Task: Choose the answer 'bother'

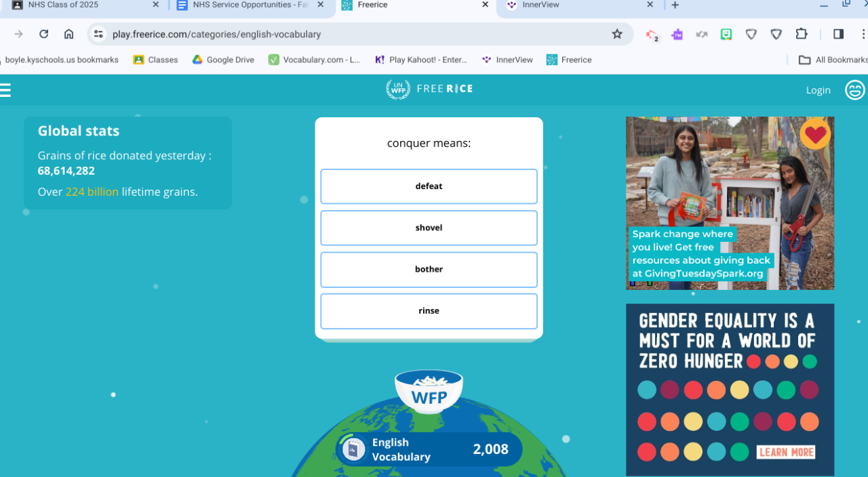Action: (429, 270)
